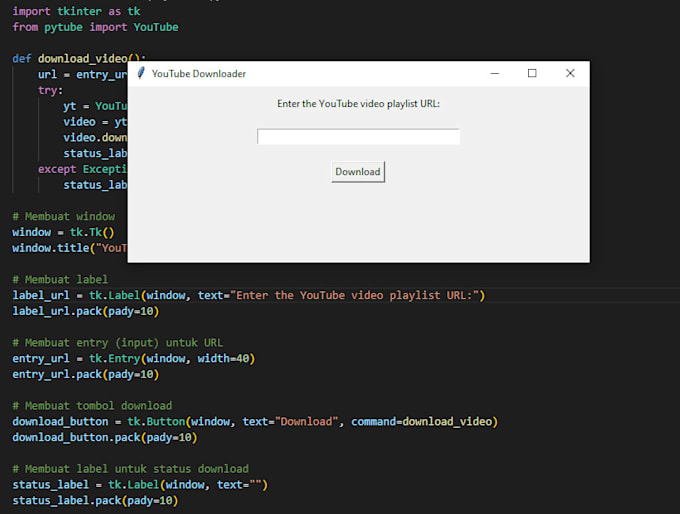This screenshot has width=680, height=514.
Task: Minimize the YouTube Downloader window
Action: 494,74
